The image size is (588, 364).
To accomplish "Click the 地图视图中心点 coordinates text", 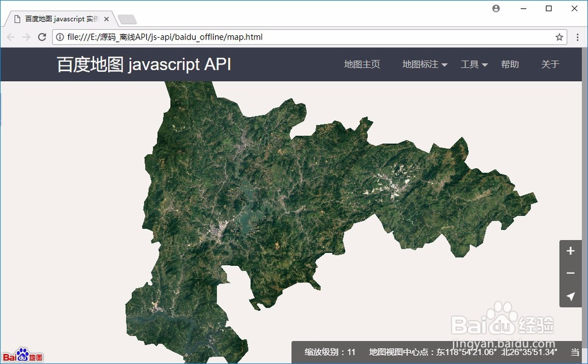I will point(463,352).
